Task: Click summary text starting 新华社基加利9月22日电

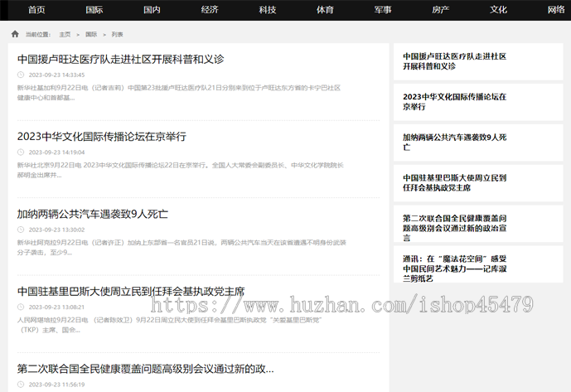Action: tap(179, 93)
